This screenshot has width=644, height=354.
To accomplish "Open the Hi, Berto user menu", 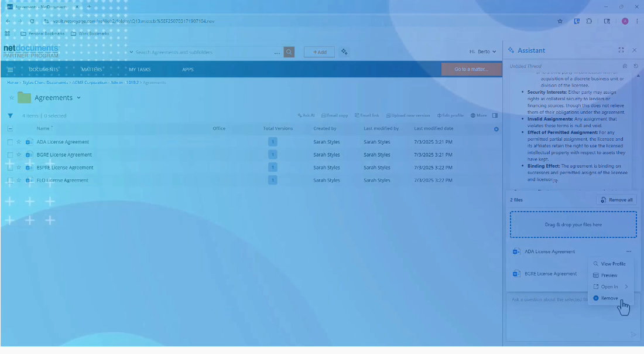I will point(482,52).
